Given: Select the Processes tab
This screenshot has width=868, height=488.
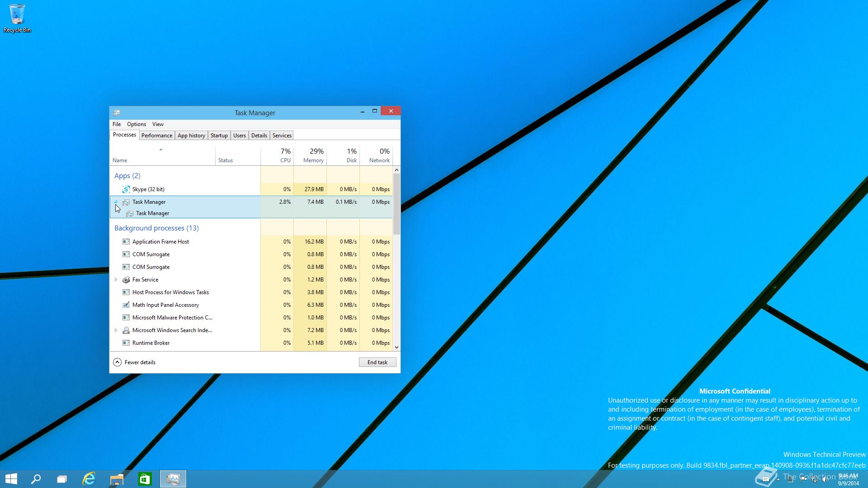Looking at the screenshot, I should [124, 135].
